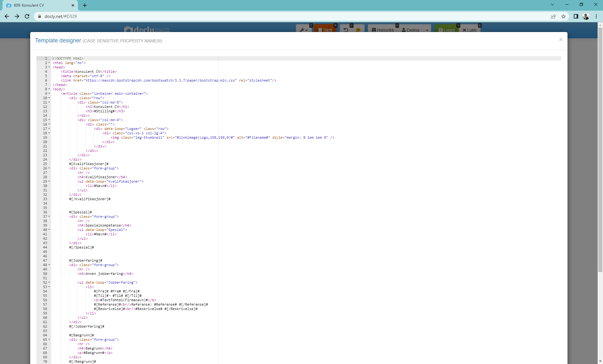603x364 pixels.
Task: Click the docly.net address bar
Action: coord(292,16)
